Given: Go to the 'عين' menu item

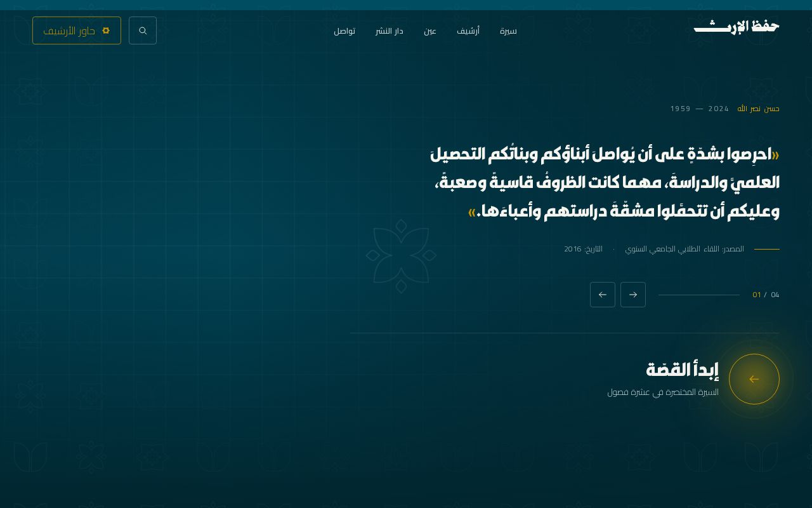Looking at the screenshot, I should tap(430, 30).
